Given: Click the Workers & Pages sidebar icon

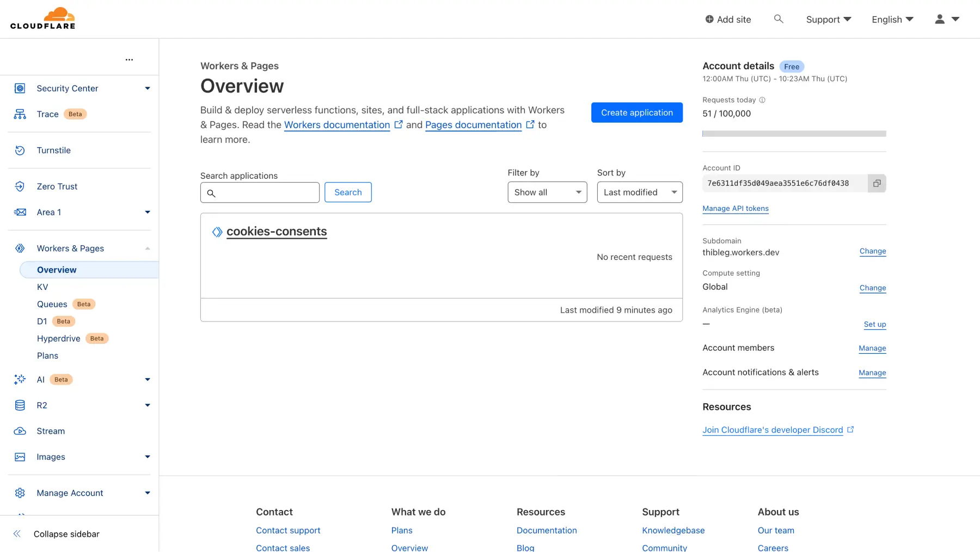Looking at the screenshot, I should pyautogui.click(x=20, y=248).
